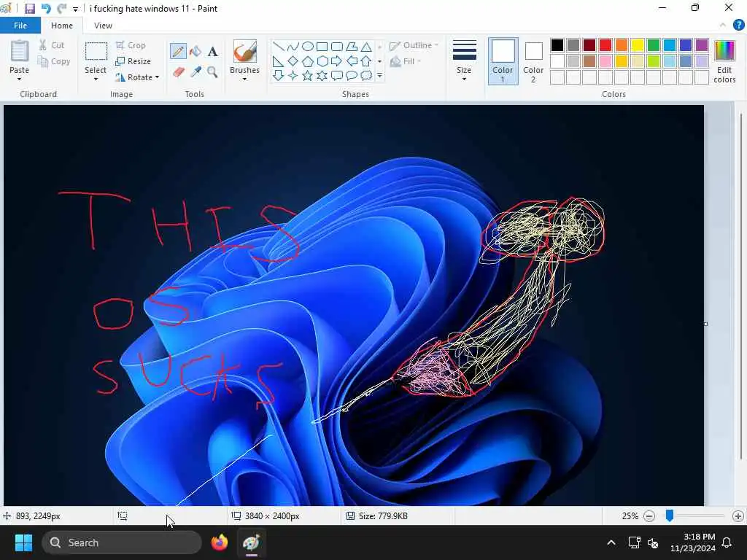747x560 pixels.
Task: Click the zoom slider handle
Action: 670,516
